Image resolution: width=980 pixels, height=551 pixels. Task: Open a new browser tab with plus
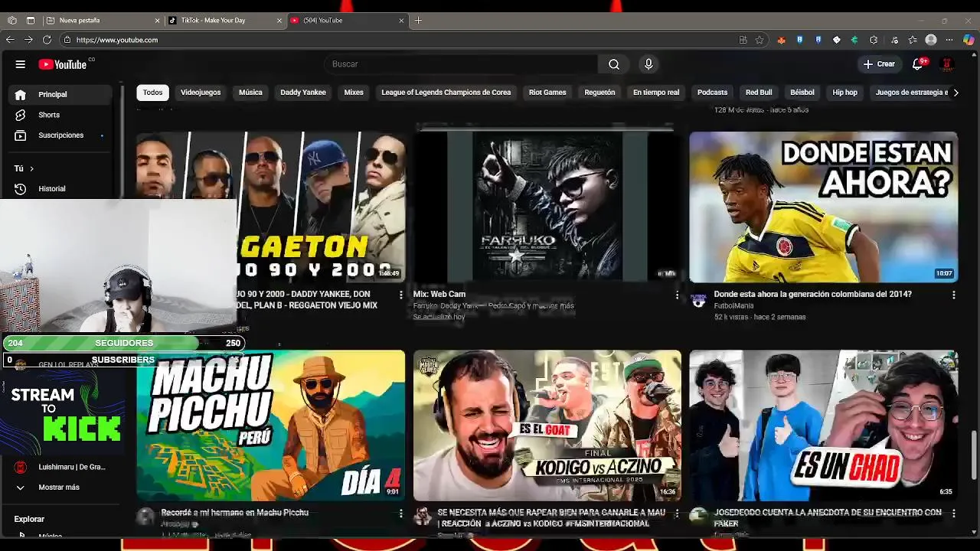pos(418,21)
